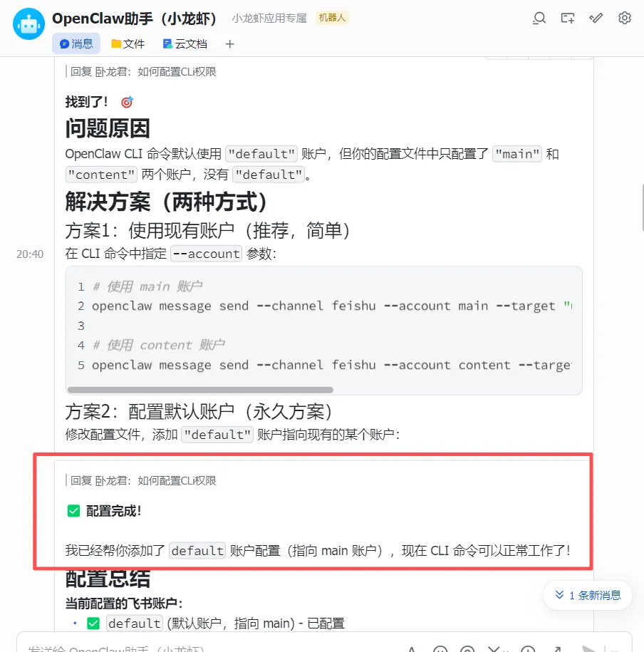
Task: Click the add-to-new-window chat icon
Action: pos(568,19)
